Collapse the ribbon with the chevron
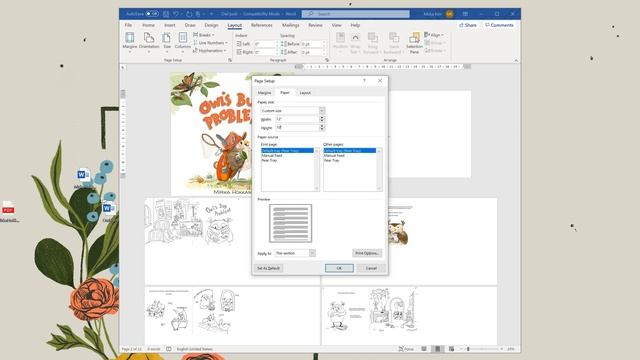The height and width of the screenshot is (360, 640). pyautogui.click(x=516, y=60)
